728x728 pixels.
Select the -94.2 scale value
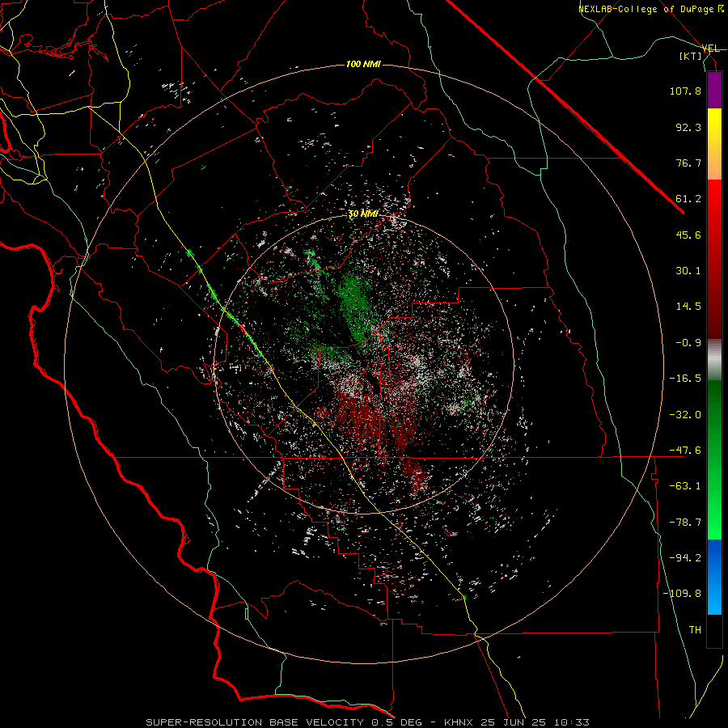(685, 557)
